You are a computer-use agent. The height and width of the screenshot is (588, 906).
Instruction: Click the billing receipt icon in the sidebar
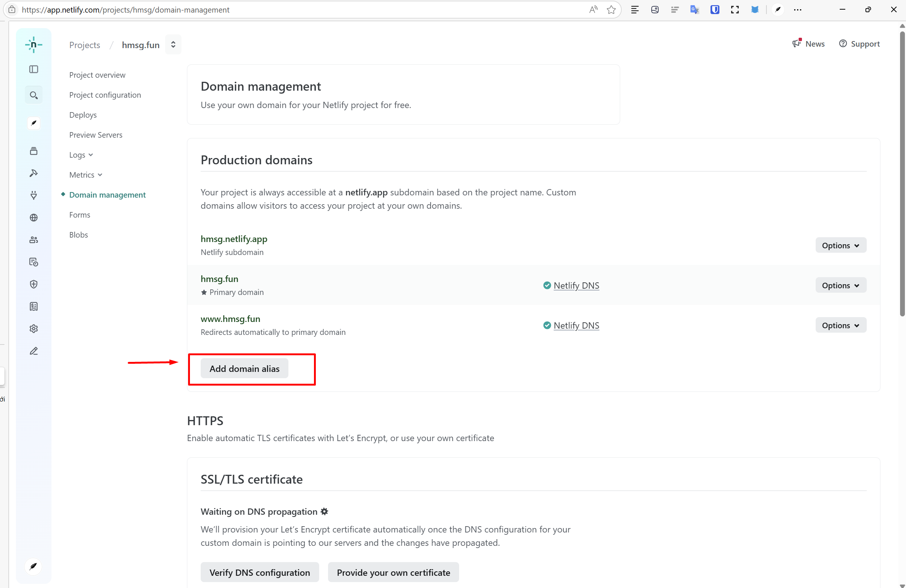click(33, 306)
